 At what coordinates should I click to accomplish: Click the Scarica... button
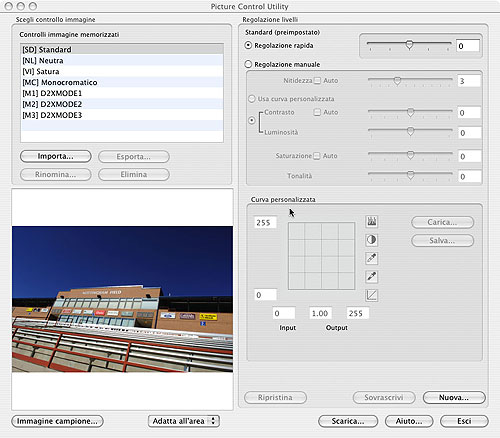[348, 421]
